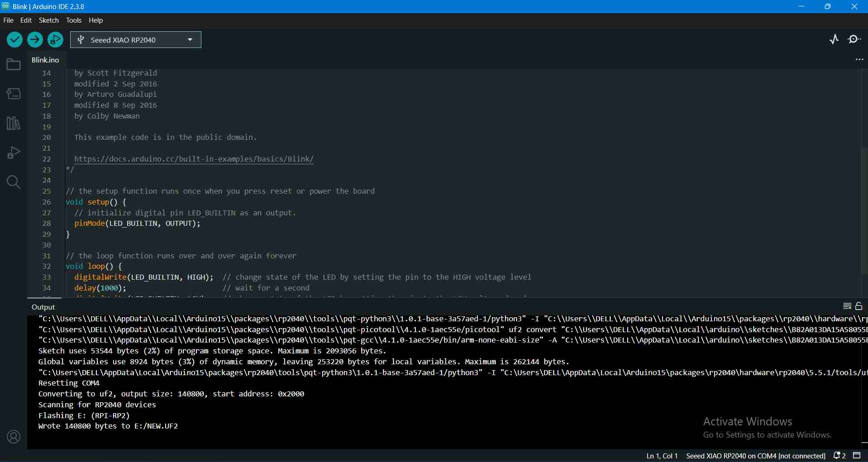The height and width of the screenshot is (462, 868).
Task: Click the 'delay(1000);' code on line 34
Action: click(x=100, y=288)
